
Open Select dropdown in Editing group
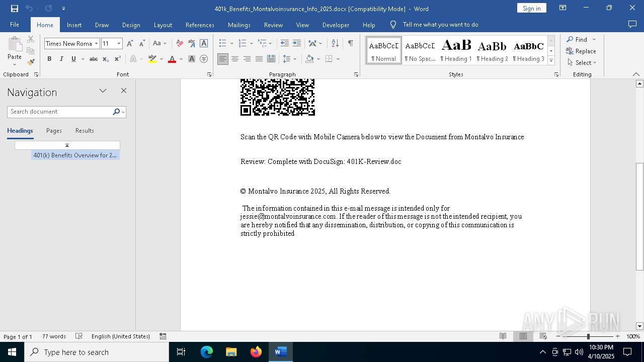582,63
